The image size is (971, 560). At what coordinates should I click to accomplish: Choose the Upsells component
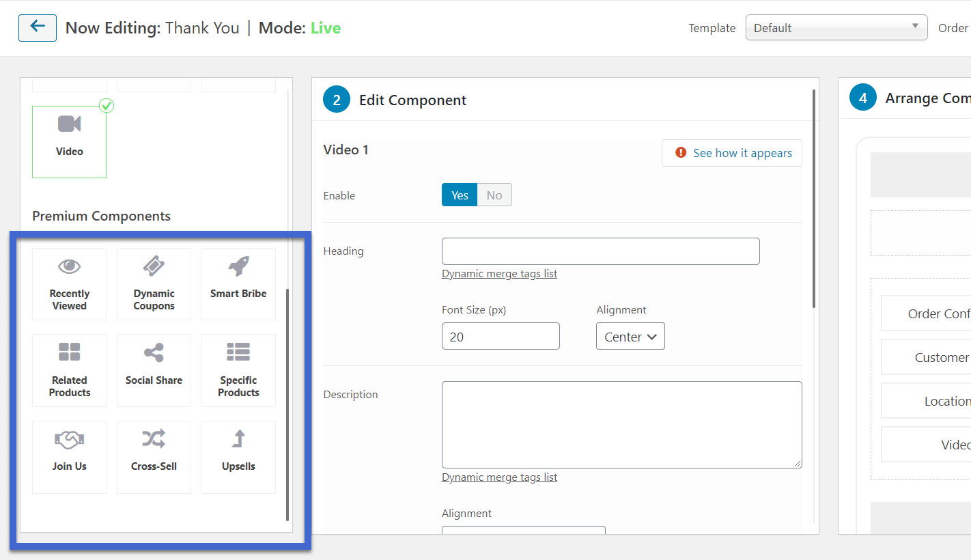pos(238,456)
